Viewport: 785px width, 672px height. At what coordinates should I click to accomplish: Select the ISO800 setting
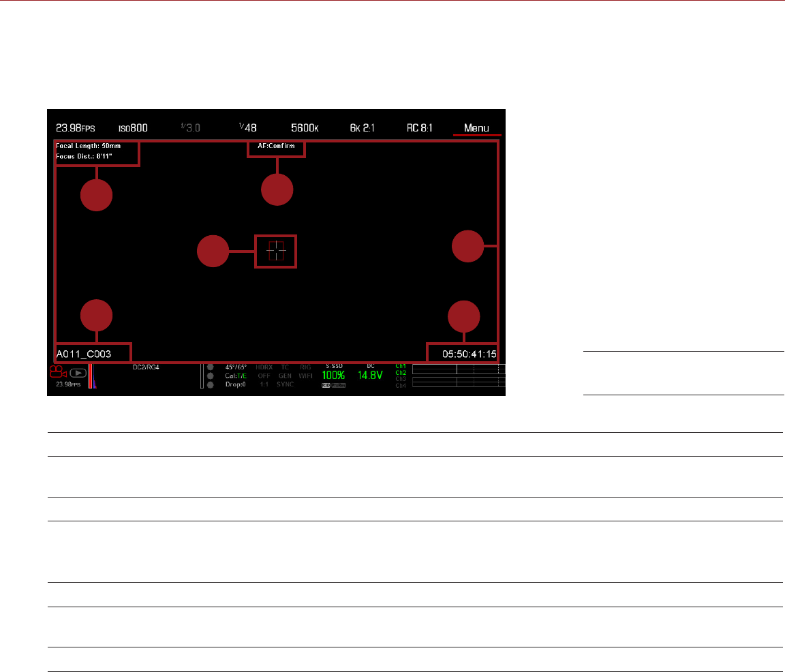tap(133, 128)
